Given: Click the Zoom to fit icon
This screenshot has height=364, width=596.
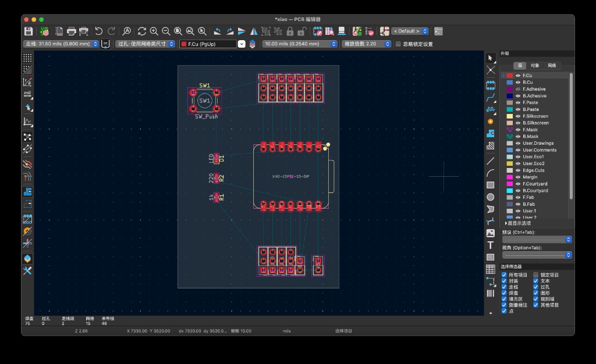Looking at the screenshot, I should (x=178, y=31).
